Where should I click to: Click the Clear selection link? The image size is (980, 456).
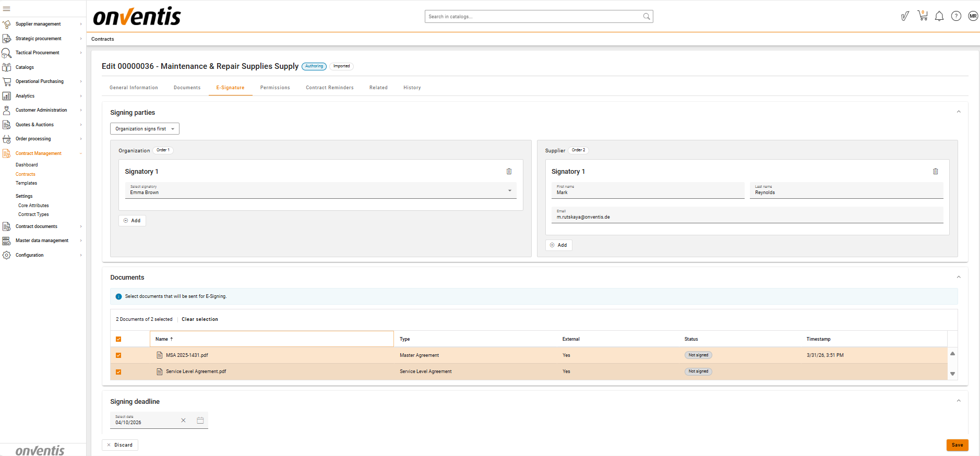click(x=200, y=319)
